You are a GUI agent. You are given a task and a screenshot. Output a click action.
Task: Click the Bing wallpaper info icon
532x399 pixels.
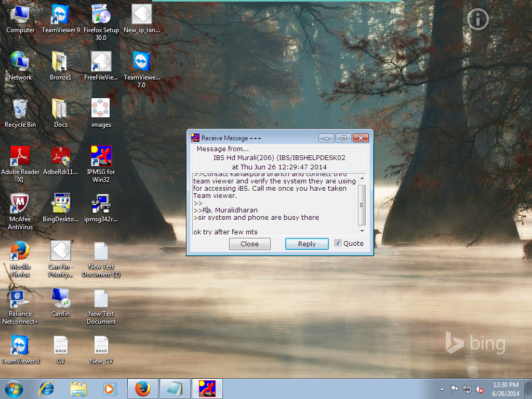478,19
